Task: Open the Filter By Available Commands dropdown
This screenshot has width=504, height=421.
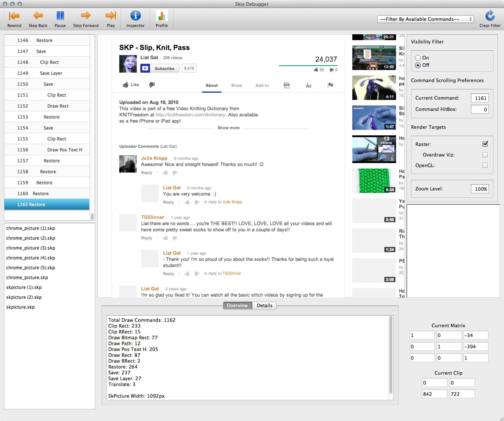Action: 426,19
